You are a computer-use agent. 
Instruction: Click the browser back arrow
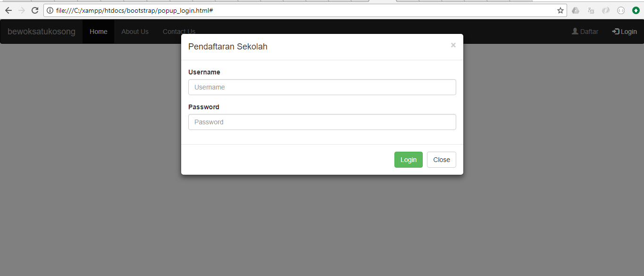(x=8, y=10)
